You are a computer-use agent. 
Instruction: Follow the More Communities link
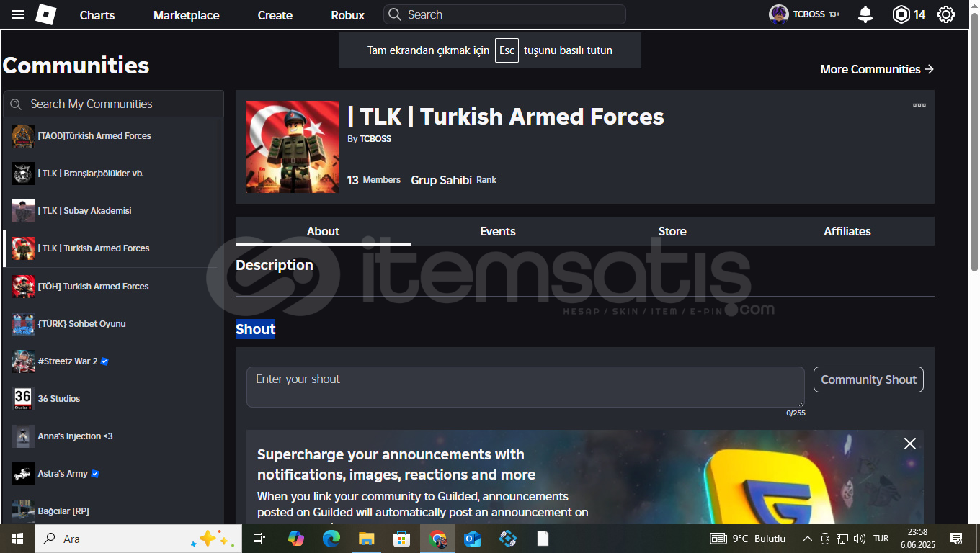877,69
